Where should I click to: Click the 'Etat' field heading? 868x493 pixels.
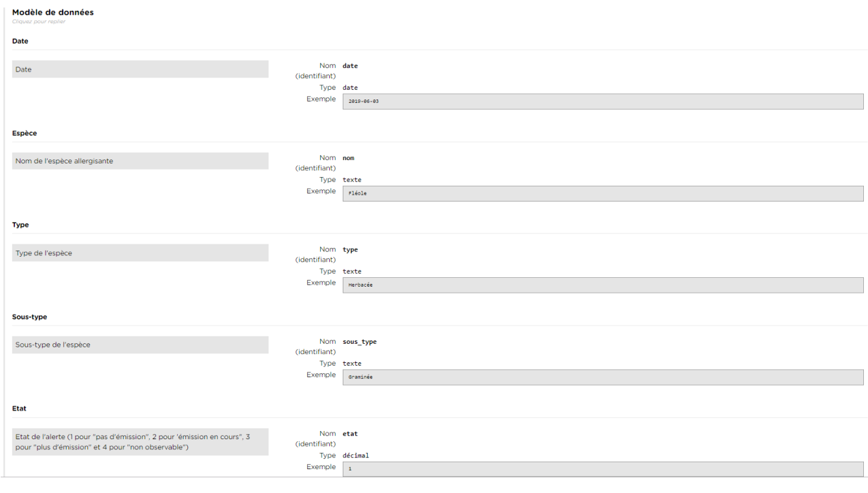point(19,409)
